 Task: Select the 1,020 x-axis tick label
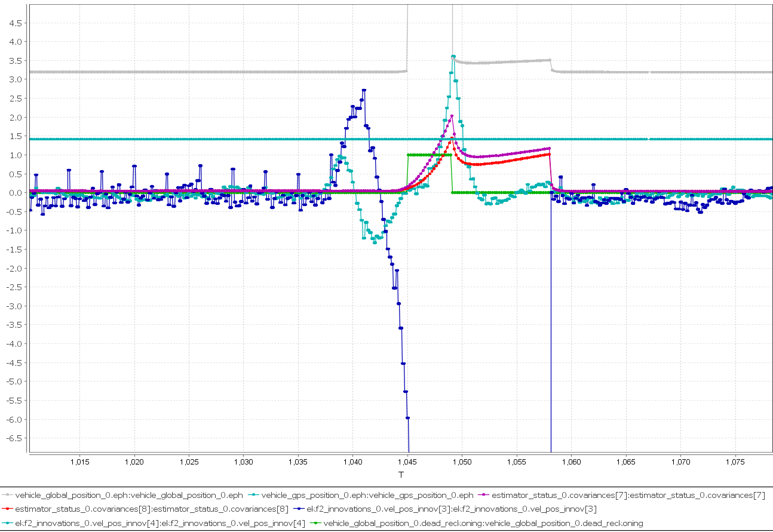[134, 462]
